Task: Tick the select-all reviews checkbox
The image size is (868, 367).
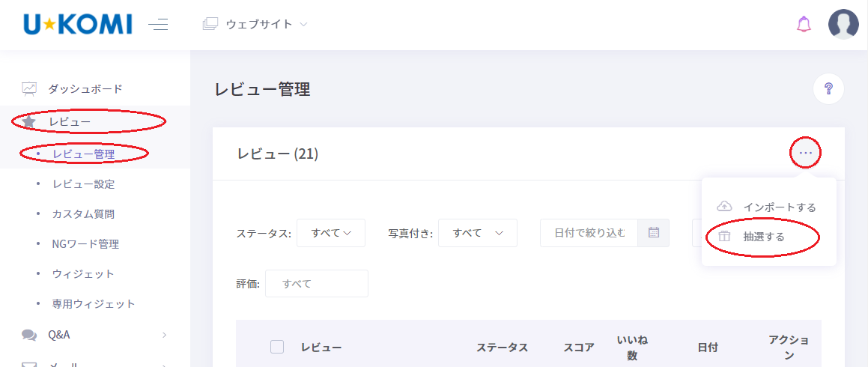Action: click(277, 347)
